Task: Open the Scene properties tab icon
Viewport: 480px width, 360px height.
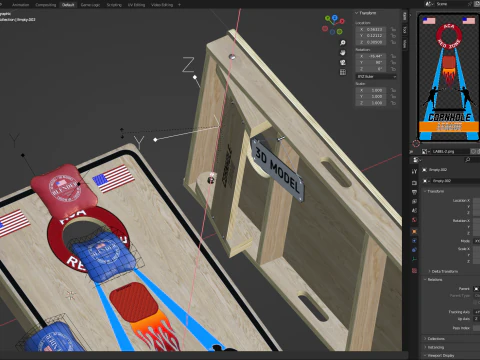Action: pos(414,210)
